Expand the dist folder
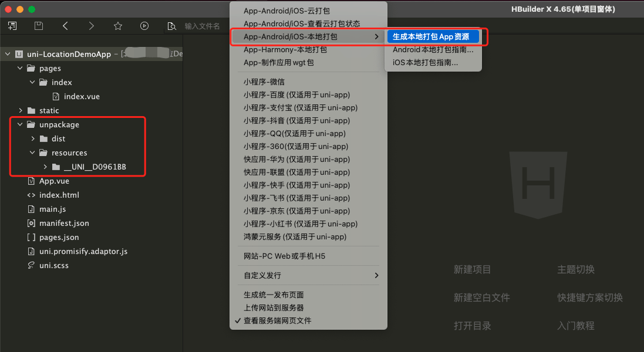 click(x=32, y=138)
